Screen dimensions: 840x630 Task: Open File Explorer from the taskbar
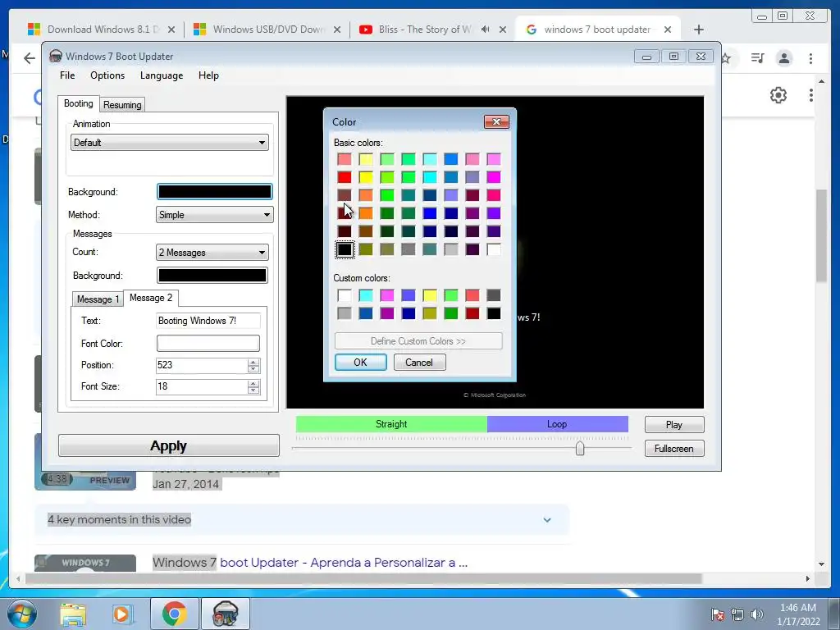[73, 614]
